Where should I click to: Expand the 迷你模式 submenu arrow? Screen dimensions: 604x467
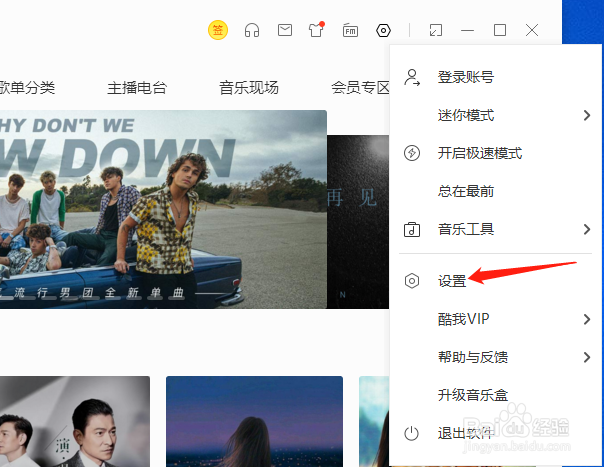[x=587, y=115]
